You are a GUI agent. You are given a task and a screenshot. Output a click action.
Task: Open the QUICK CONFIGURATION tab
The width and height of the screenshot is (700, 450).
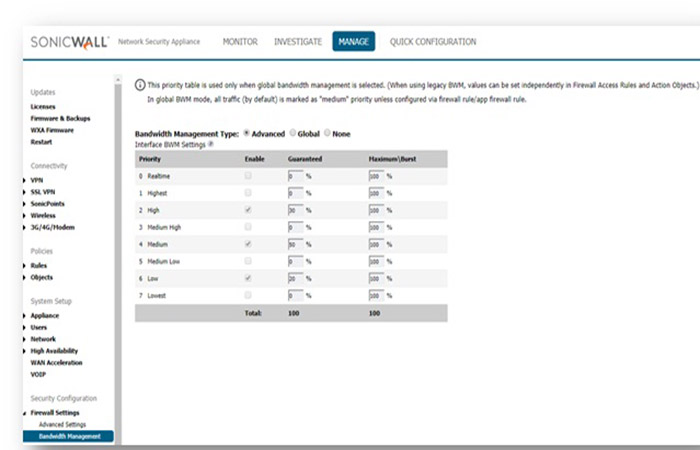pyautogui.click(x=433, y=42)
